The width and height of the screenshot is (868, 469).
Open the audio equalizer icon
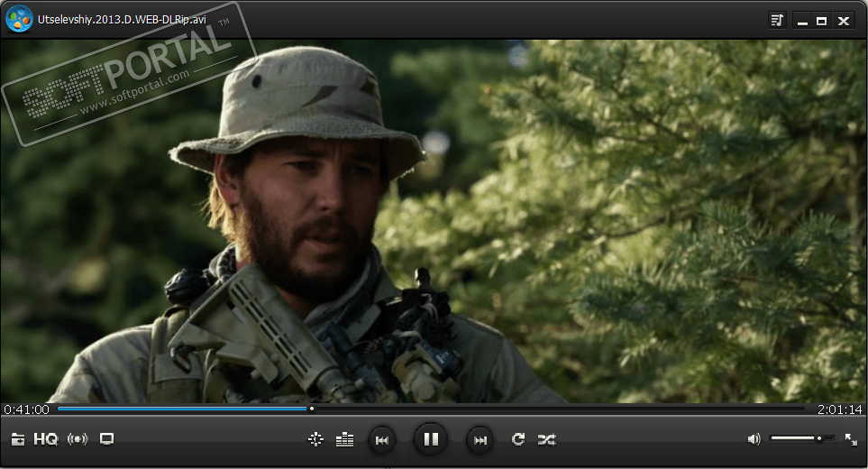[x=344, y=439]
